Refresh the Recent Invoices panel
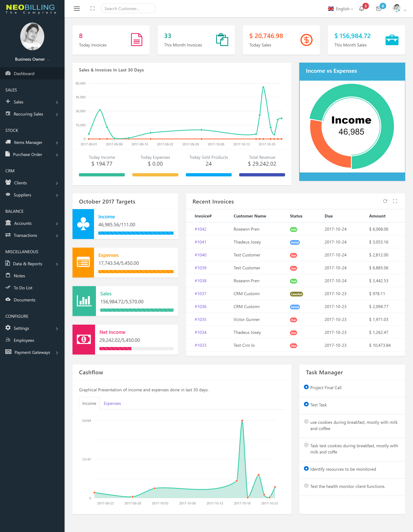This screenshot has height=532, width=413. click(x=385, y=201)
